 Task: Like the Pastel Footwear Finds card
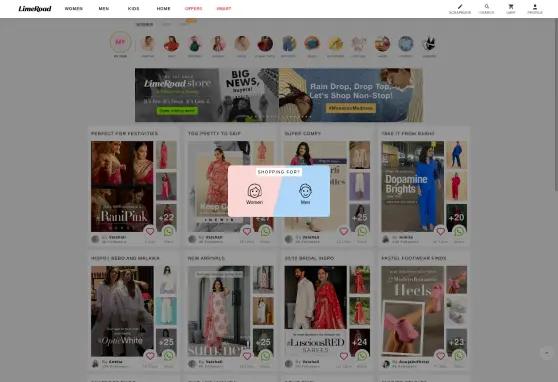coord(441,356)
